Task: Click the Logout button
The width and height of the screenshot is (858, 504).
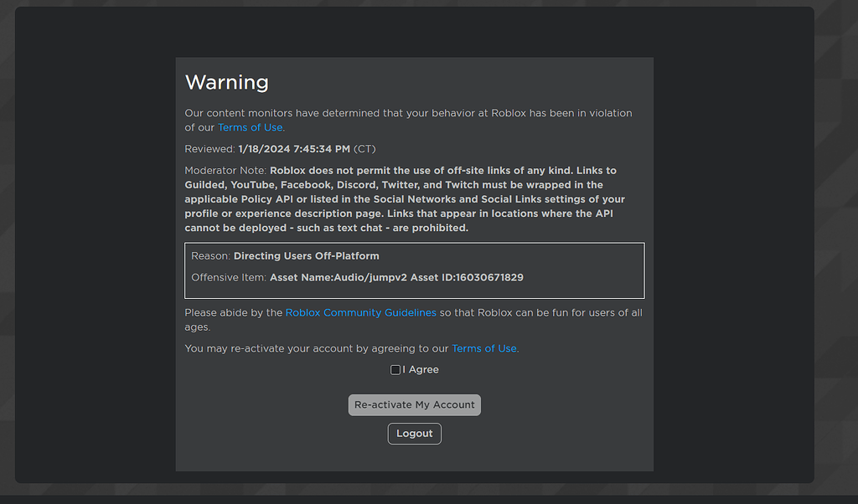Action: tap(414, 434)
